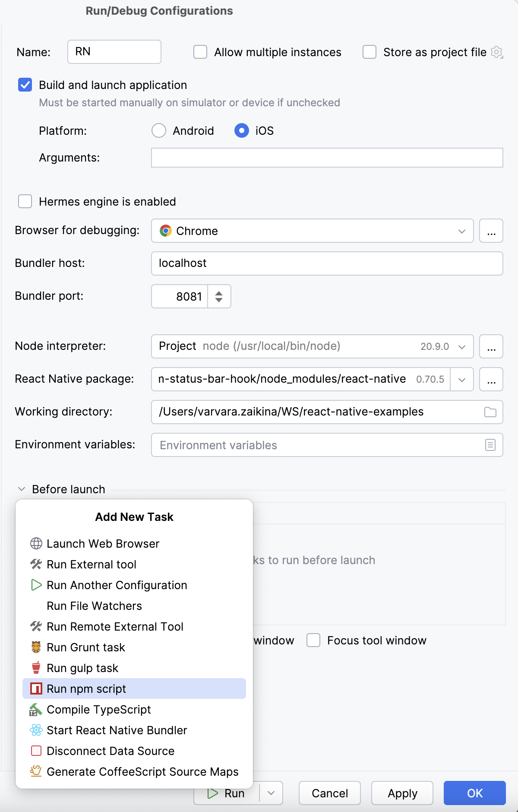The width and height of the screenshot is (518, 812).
Task: Expand the Node interpreter dropdown
Action: [461, 346]
